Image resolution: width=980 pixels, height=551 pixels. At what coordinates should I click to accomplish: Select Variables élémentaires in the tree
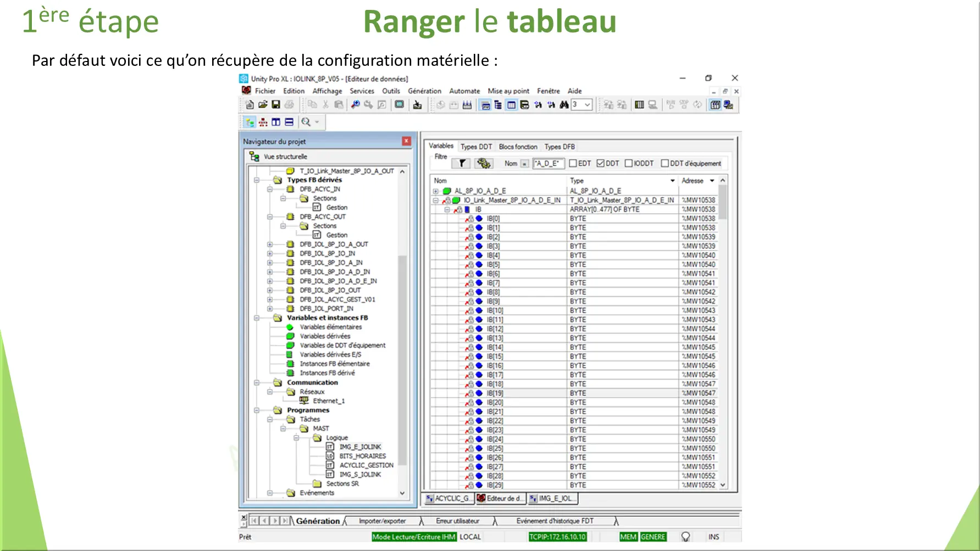pos(330,327)
